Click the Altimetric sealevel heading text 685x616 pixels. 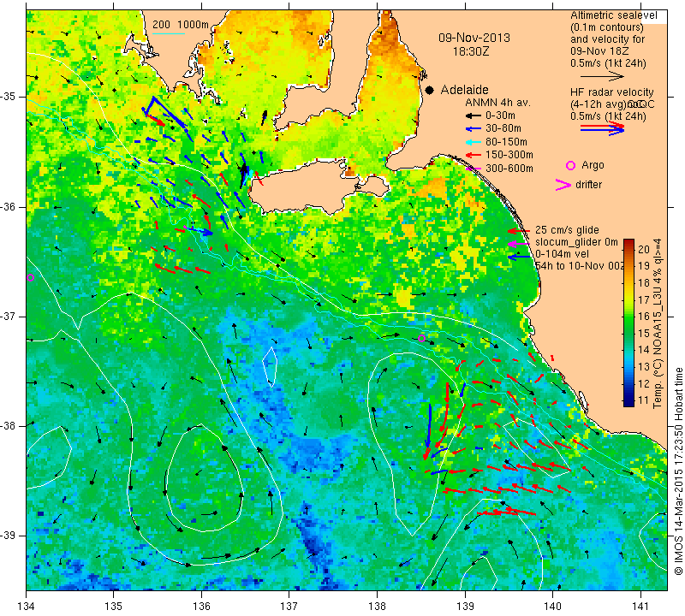[614, 15]
